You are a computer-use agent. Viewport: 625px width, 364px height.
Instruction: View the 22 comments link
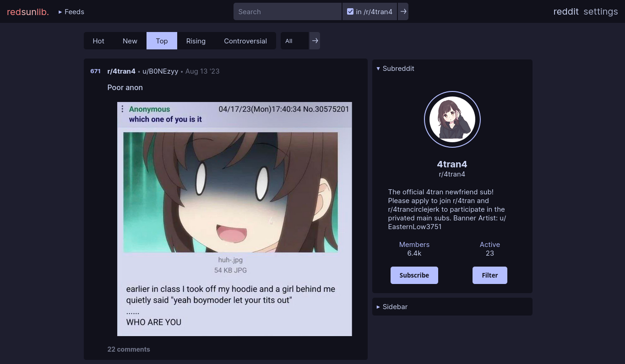tap(129, 349)
